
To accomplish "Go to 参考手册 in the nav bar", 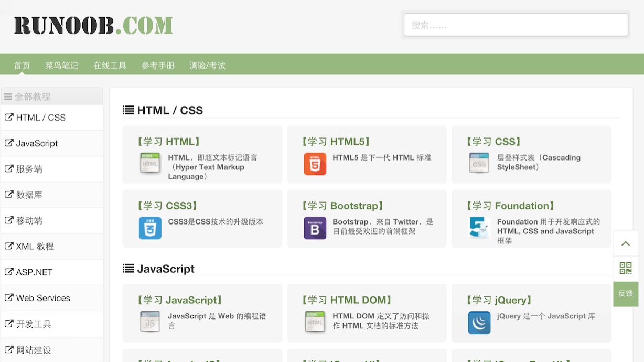I will coord(158,66).
